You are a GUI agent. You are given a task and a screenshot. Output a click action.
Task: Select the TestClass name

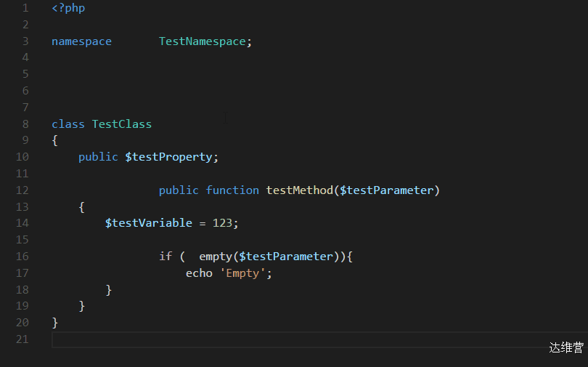click(x=122, y=124)
